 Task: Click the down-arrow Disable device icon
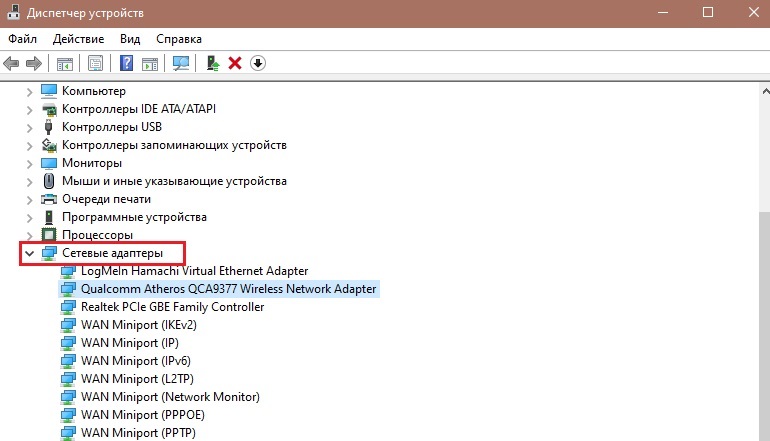click(257, 63)
